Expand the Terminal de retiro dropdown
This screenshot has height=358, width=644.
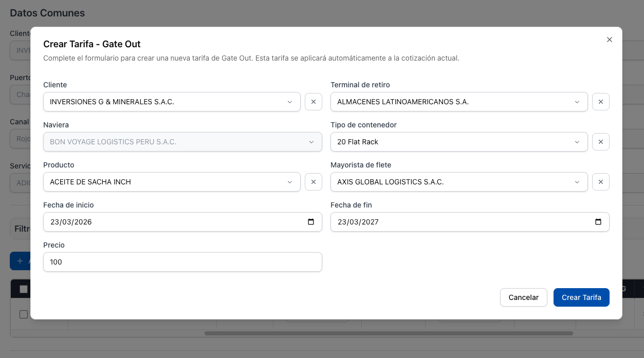[x=458, y=102]
